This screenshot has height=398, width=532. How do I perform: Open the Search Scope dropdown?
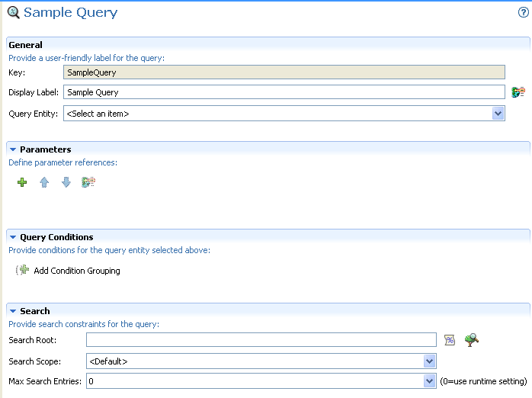click(429, 361)
